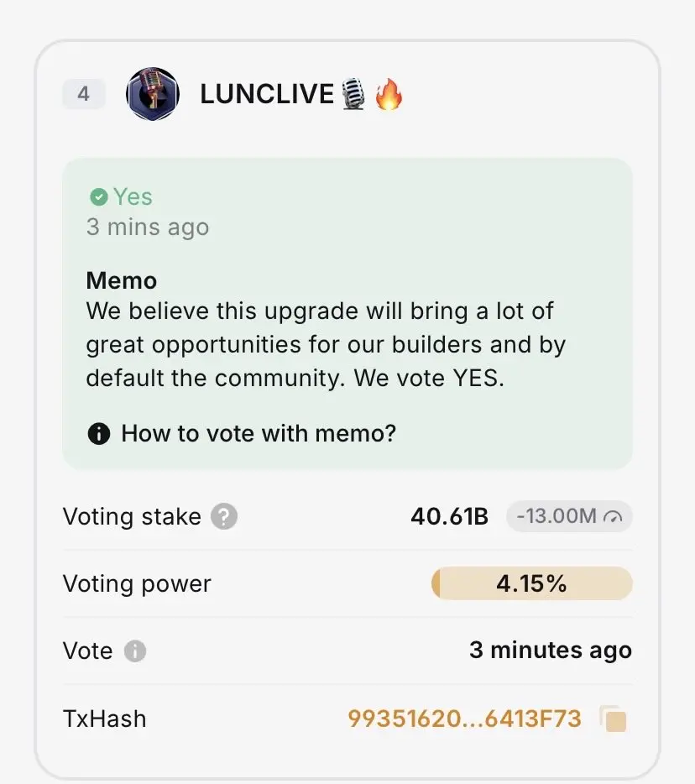Screen dimensions: 695x784
Task: Click the 40.61B voting stake value
Action: coord(449,516)
